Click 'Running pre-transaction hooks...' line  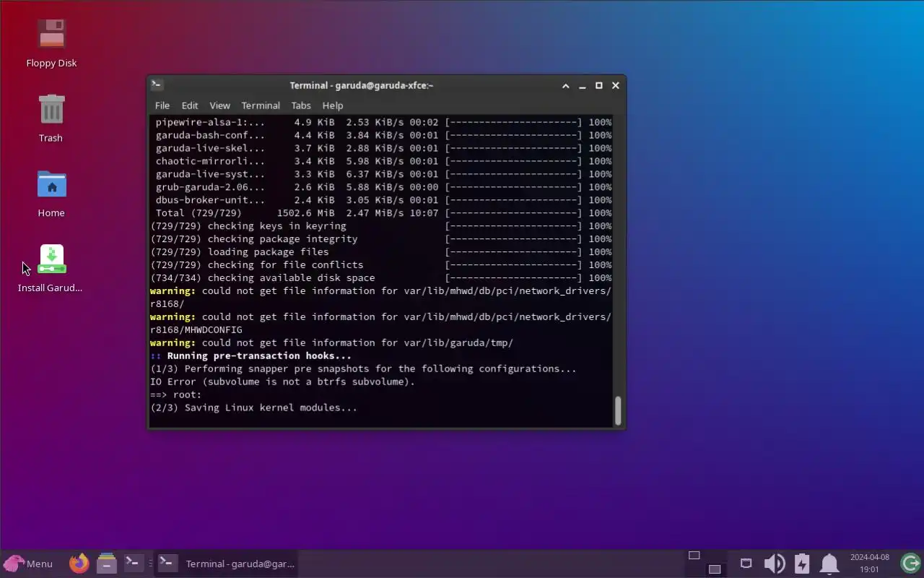coord(250,356)
